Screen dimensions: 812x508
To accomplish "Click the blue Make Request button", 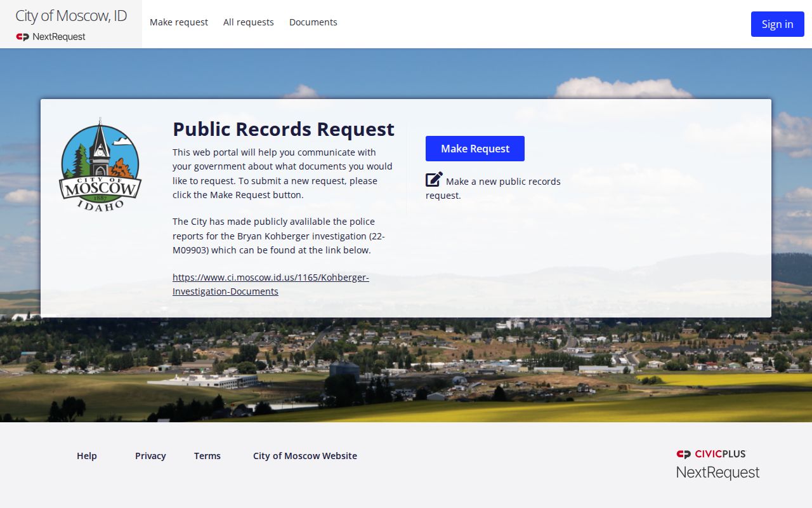I will (475, 149).
